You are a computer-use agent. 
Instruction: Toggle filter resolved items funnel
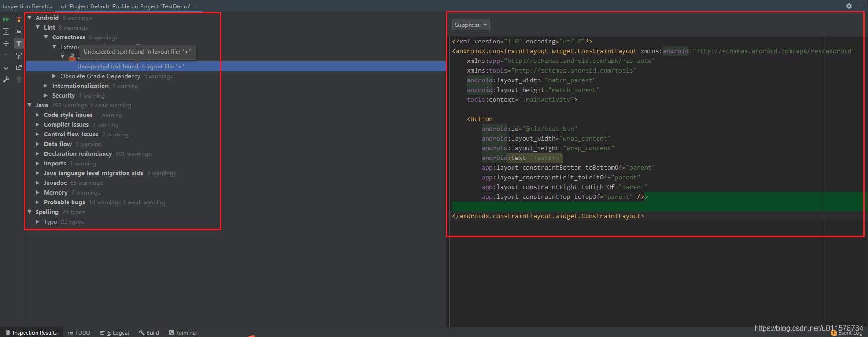click(19, 43)
